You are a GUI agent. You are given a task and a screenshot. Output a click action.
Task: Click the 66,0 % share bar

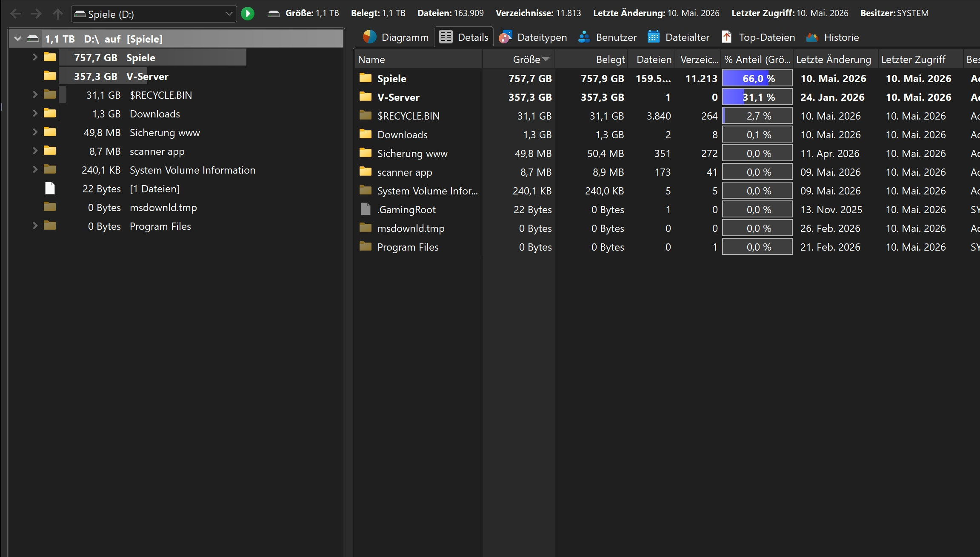point(757,78)
